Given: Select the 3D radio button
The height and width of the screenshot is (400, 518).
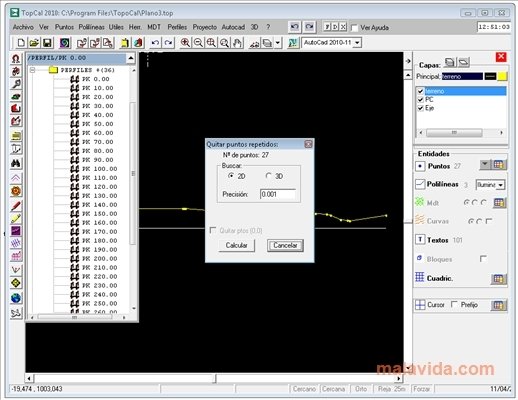Looking at the screenshot, I should click(268, 175).
